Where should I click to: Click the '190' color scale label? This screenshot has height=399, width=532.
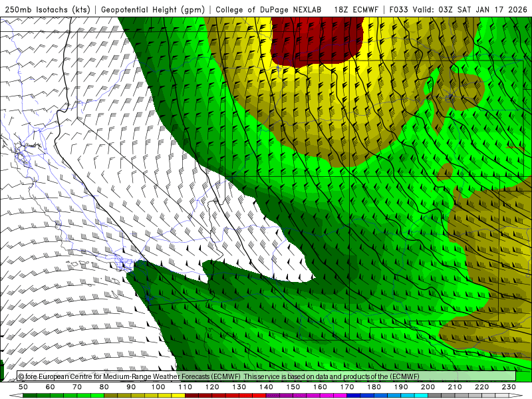401,387
